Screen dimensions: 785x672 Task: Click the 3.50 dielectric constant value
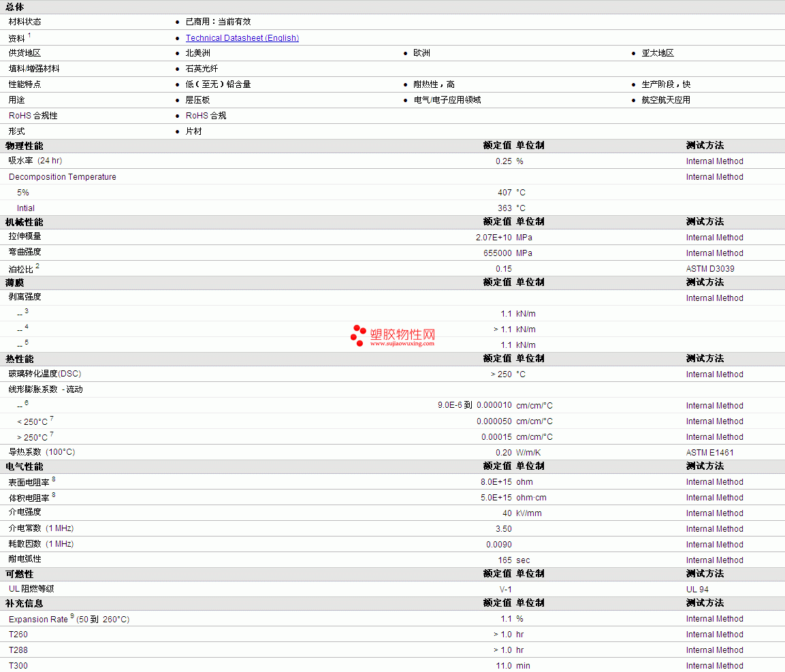(x=504, y=529)
